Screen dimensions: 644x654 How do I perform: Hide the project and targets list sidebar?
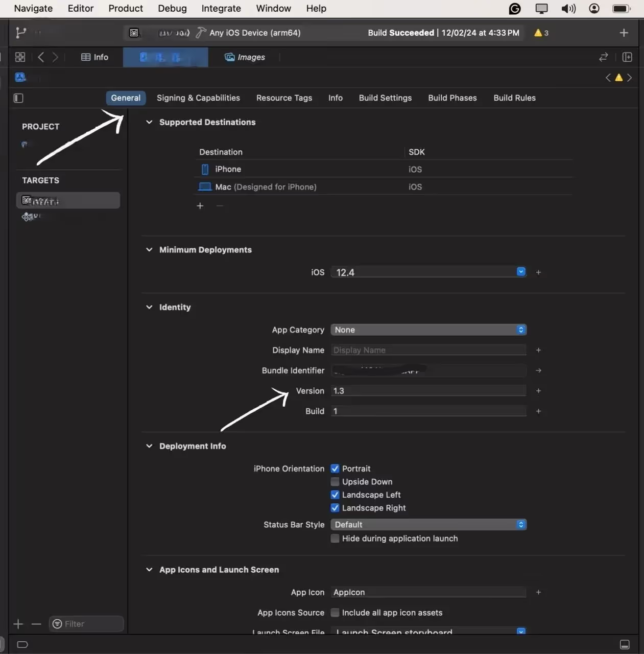click(18, 98)
